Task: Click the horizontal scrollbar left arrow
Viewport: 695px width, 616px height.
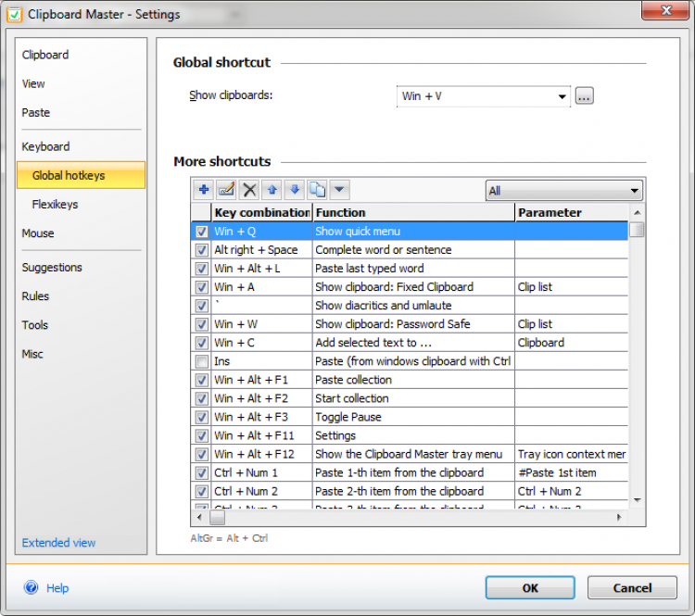Action: click(199, 517)
